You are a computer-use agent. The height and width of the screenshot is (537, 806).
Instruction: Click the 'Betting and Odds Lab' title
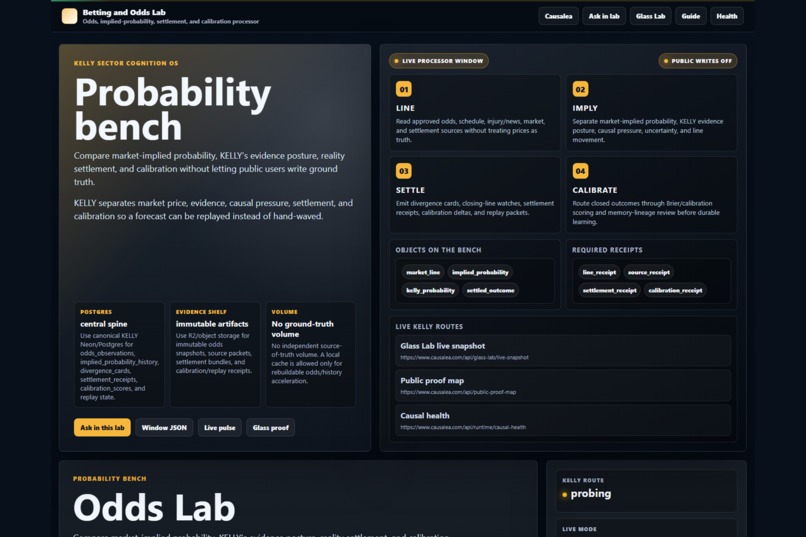pos(124,12)
